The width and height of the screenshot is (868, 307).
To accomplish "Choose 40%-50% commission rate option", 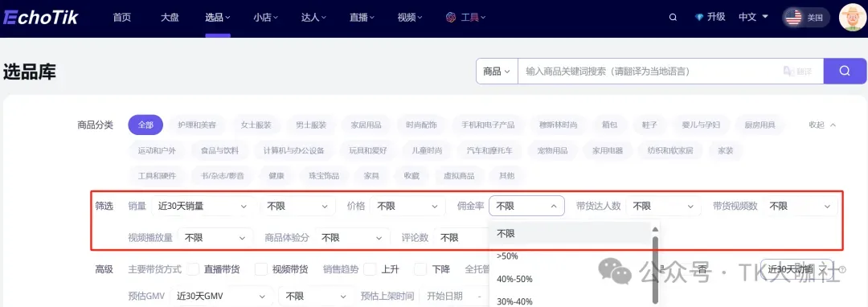I will 569,280.
